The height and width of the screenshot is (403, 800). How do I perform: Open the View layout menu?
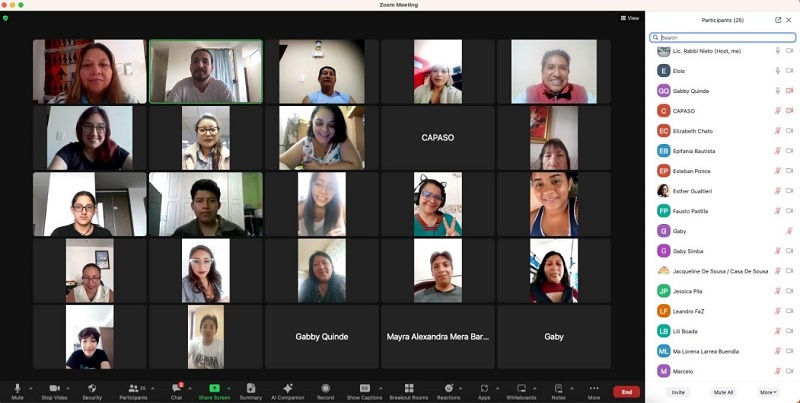coord(630,18)
